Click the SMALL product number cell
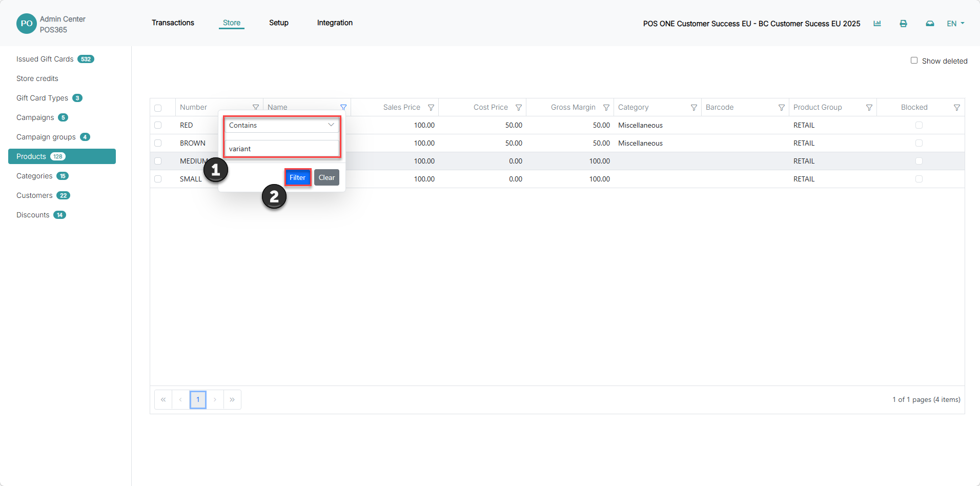Screen dimensions: 980x486 tap(191, 179)
